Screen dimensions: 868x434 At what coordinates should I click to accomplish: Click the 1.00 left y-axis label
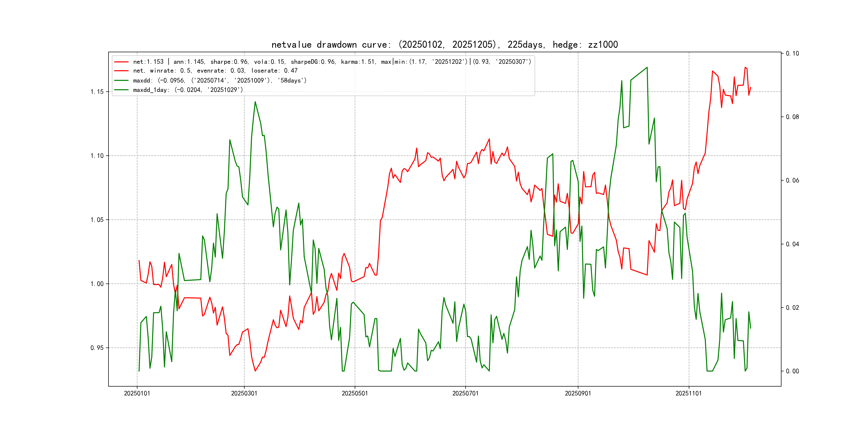(x=97, y=284)
